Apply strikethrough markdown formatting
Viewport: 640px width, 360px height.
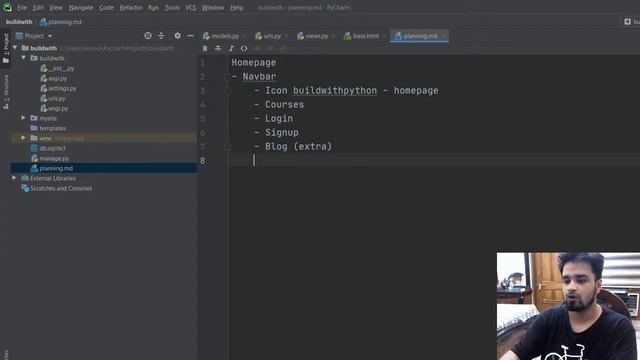[218, 49]
